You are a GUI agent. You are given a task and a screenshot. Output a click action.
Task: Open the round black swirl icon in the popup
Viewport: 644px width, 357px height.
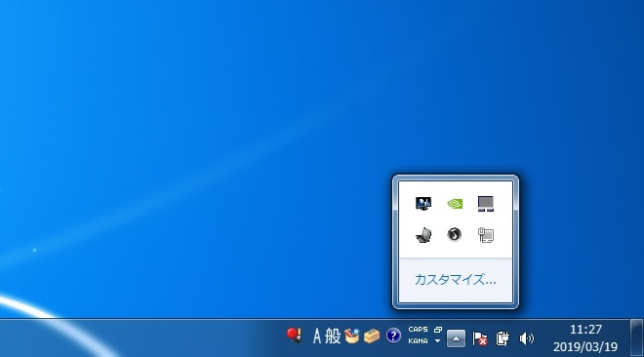coord(455,235)
